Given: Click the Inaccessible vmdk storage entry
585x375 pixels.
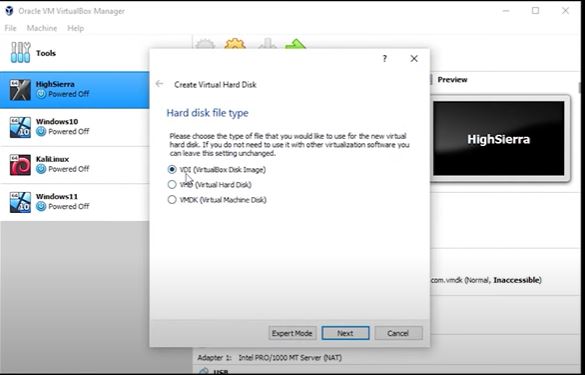Looking at the screenshot, I should [486, 280].
